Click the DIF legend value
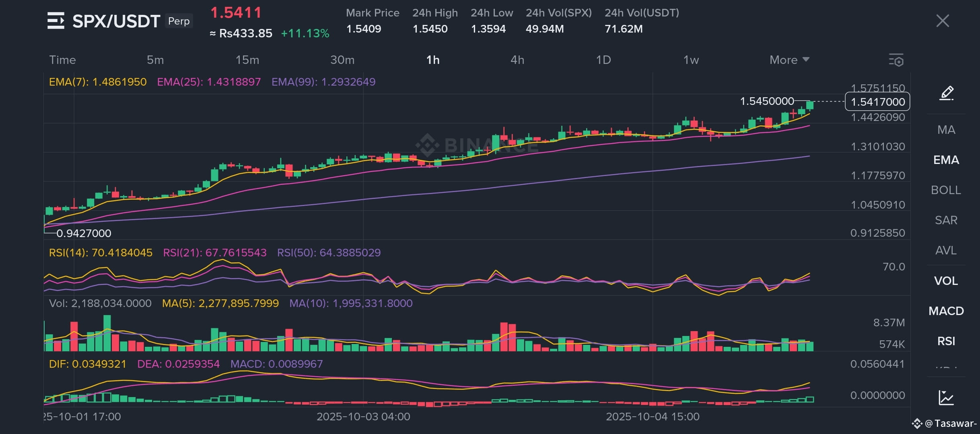This screenshot has width=980, height=434. (87, 364)
